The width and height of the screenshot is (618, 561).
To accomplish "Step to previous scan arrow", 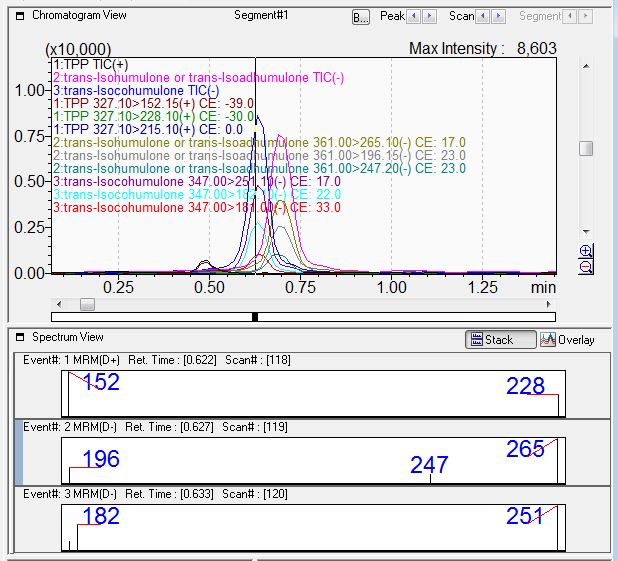I will tap(485, 17).
